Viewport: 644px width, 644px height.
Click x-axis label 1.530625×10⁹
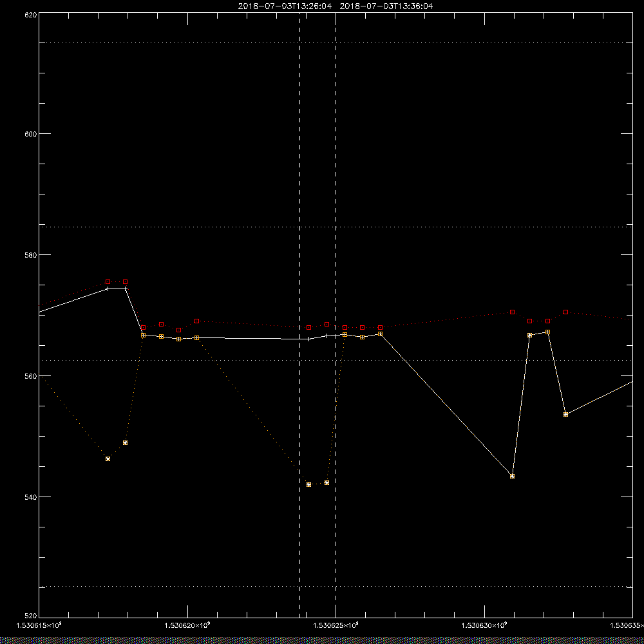336,625
